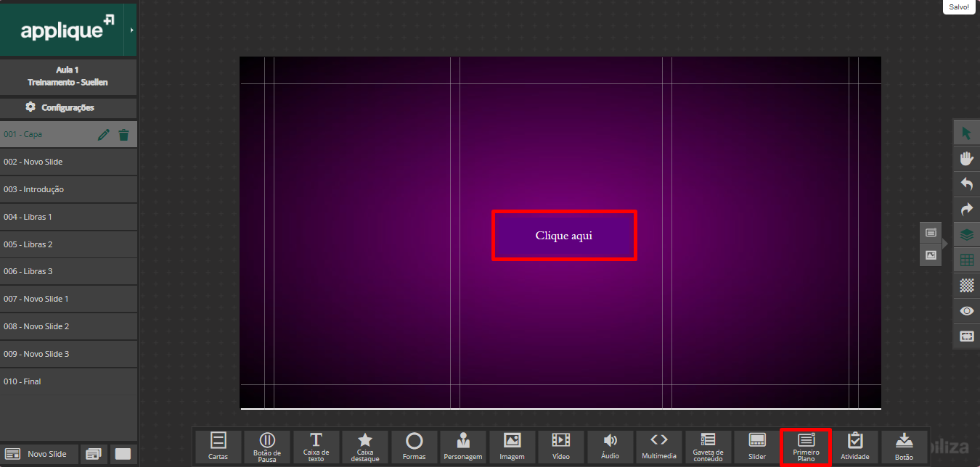This screenshot has width=980, height=467.
Task: Open slide 005 - Libras 2
Action: point(68,244)
